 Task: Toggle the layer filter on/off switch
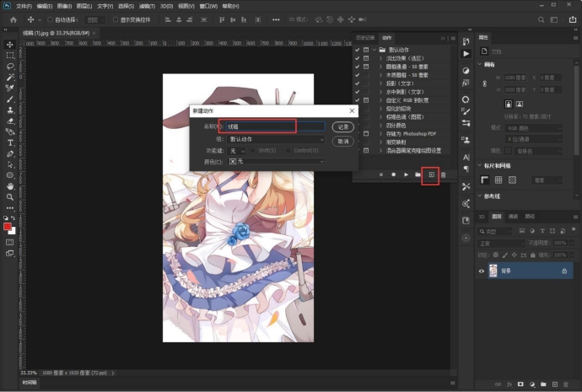[x=574, y=230]
